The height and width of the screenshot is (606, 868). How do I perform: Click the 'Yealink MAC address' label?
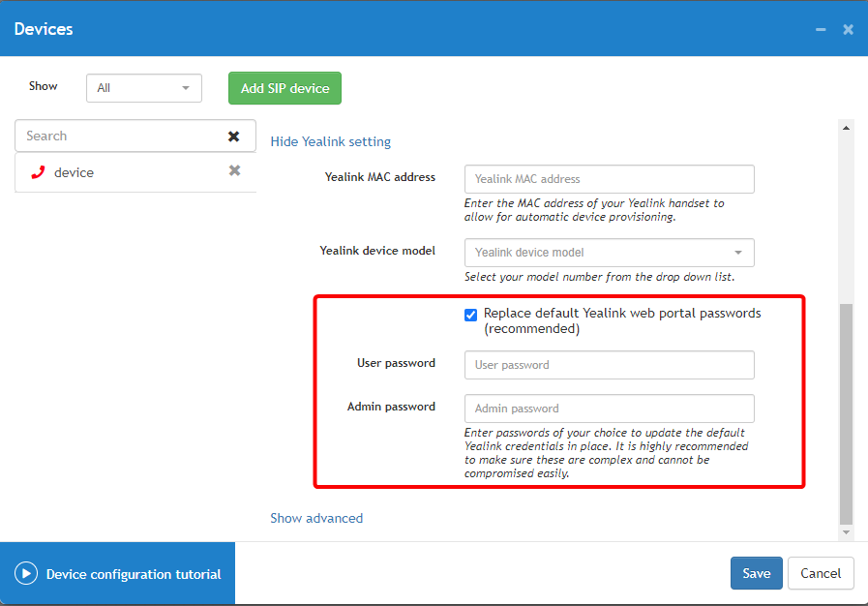[379, 177]
